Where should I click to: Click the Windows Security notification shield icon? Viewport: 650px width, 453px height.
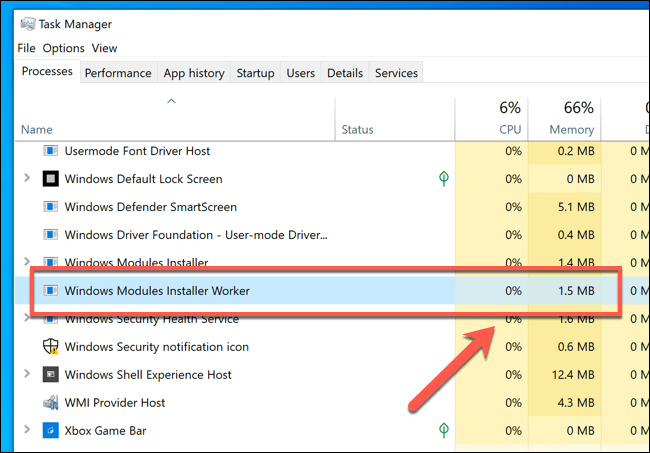click(x=51, y=347)
